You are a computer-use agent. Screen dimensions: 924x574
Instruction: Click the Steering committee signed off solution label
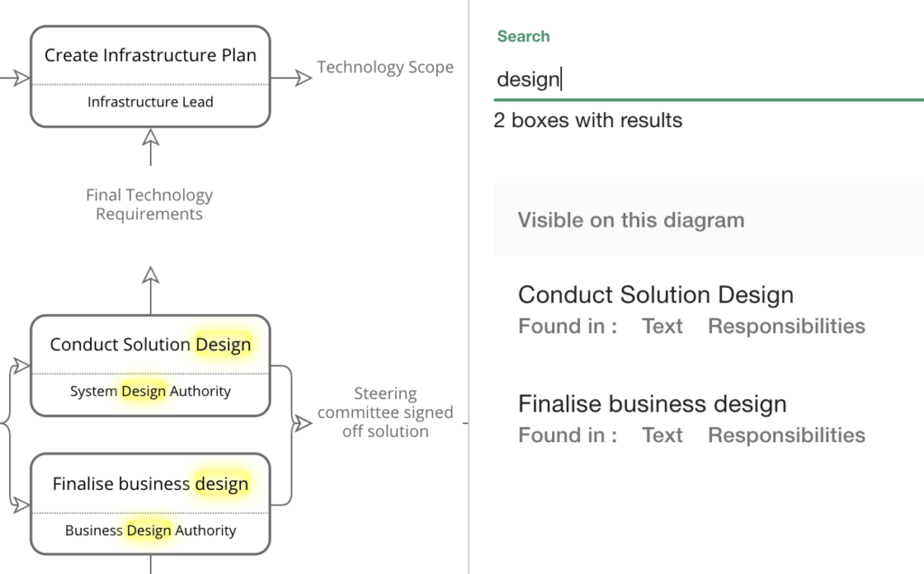pyautogui.click(x=385, y=412)
